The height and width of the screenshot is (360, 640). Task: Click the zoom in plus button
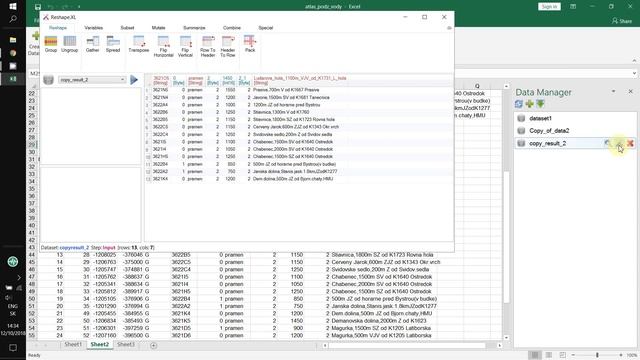pos(621,355)
